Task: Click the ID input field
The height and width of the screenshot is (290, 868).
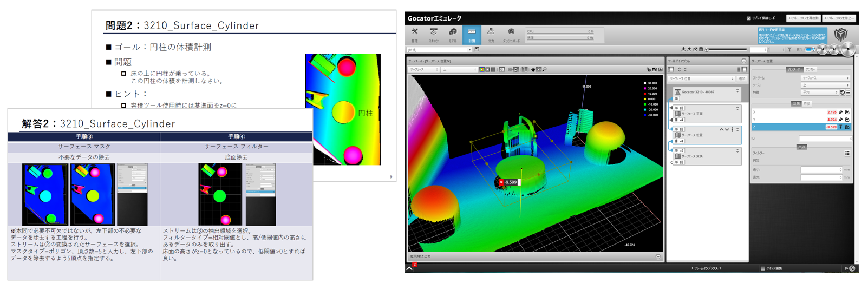Action: pos(826,139)
